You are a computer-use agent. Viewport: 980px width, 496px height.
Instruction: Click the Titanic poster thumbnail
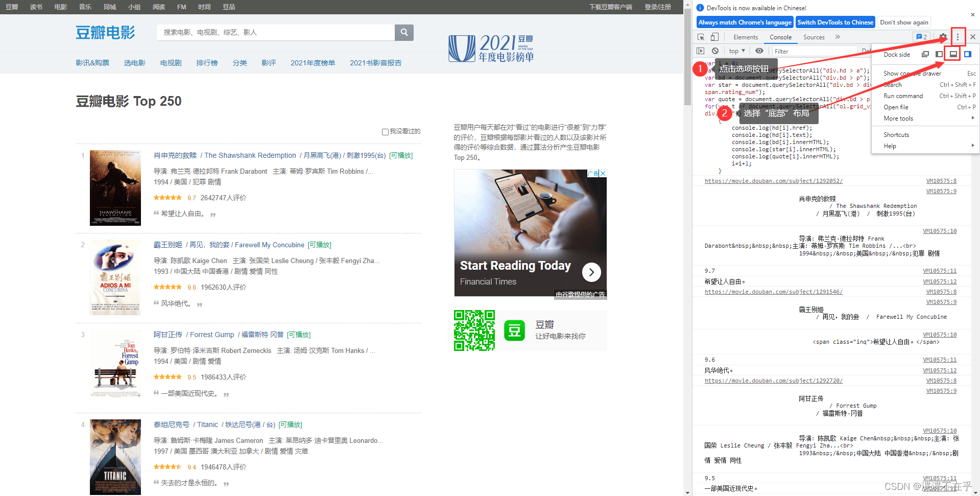(115, 457)
